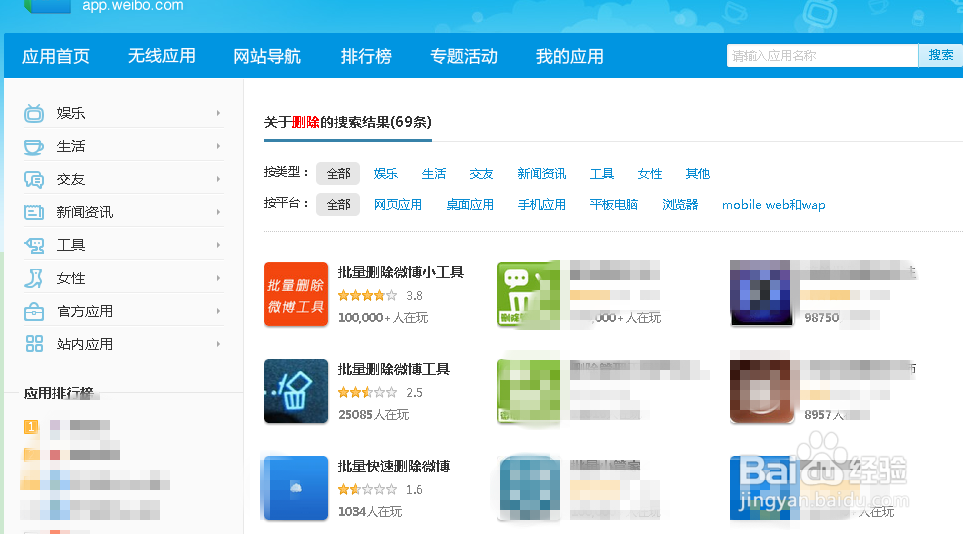Screen dimensions: 963x534
Task: Select 全部 in the 按类型 filter
Action: pyautogui.click(x=338, y=174)
